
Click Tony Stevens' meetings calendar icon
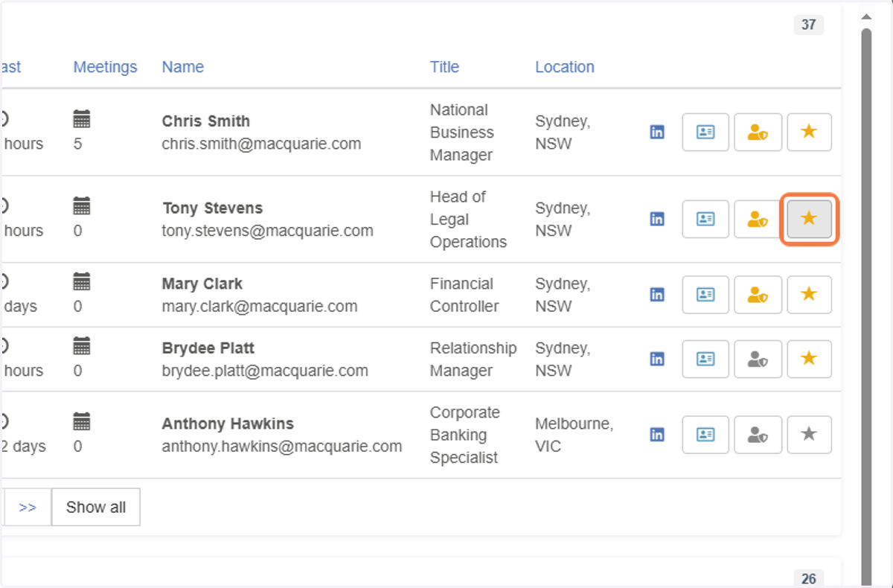tap(82, 206)
